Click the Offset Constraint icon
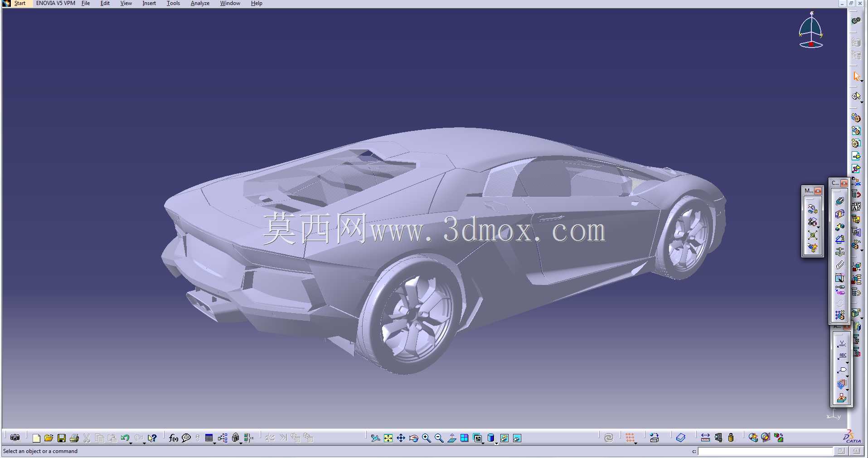The height and width of the screenshot is (458, 868). point(840,227)
